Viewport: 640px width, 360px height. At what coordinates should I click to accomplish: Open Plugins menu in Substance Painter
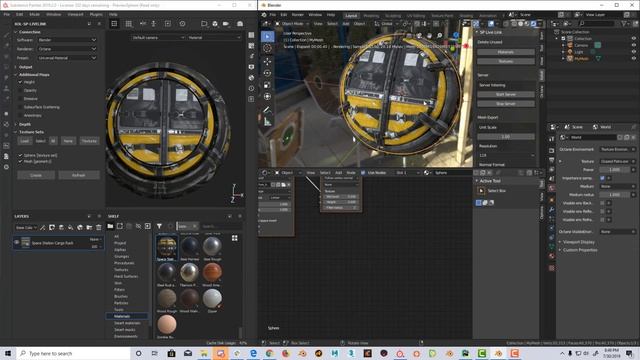[x=96, y=14]
